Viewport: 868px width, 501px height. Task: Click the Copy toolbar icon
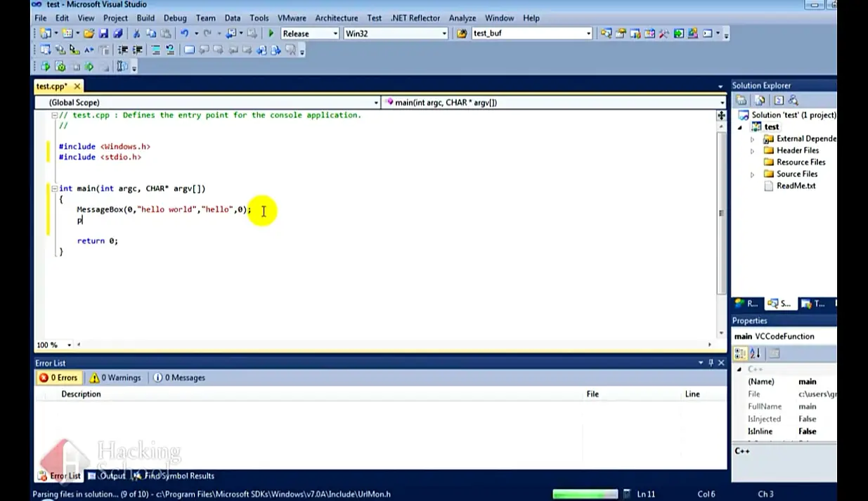(151, 33)
